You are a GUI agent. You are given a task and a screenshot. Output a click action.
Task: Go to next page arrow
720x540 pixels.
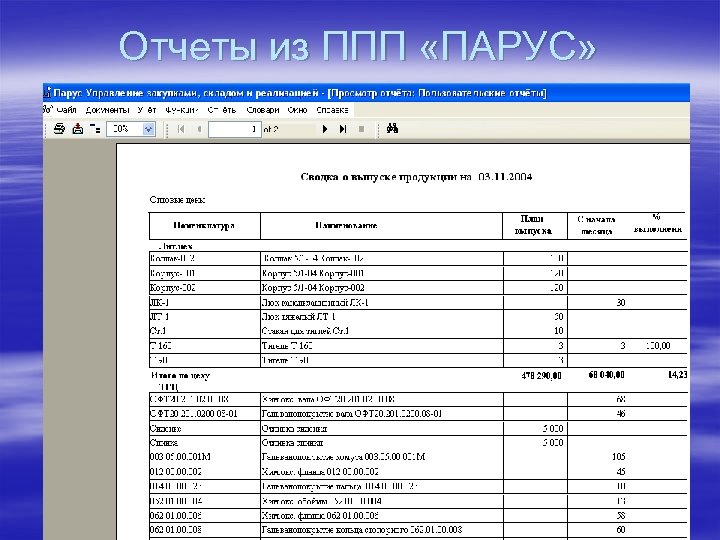[325, 129]
